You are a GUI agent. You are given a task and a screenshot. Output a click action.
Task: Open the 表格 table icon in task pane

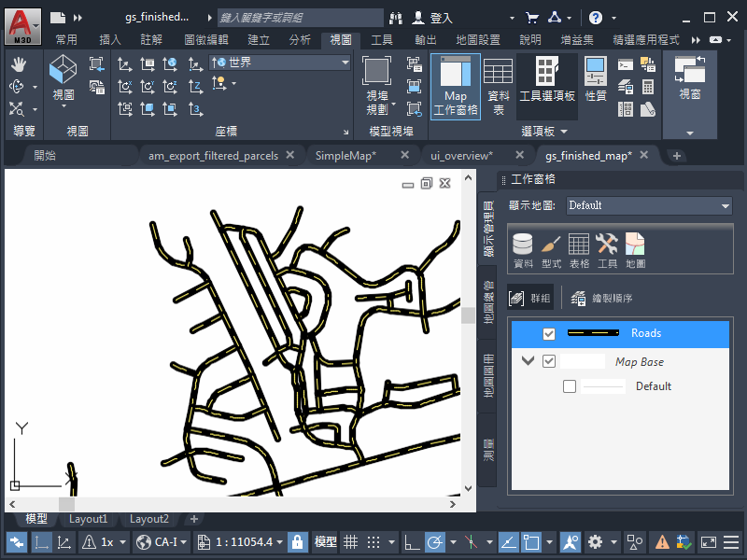[x=579, y=250]
